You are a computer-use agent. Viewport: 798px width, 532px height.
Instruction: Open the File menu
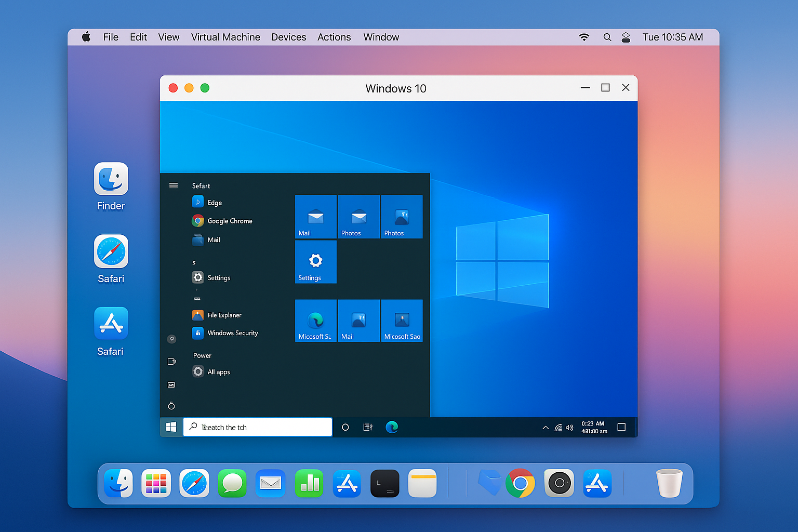click(x=111, y=37)
